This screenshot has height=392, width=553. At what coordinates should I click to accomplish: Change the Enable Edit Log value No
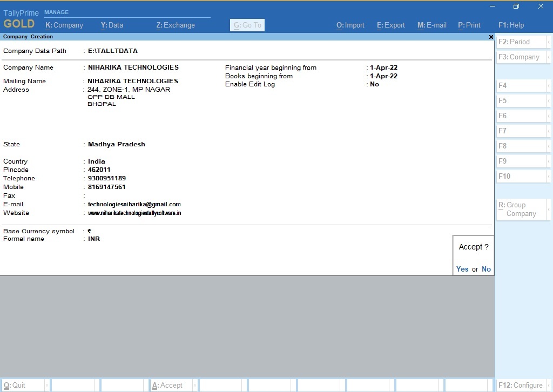375,84
